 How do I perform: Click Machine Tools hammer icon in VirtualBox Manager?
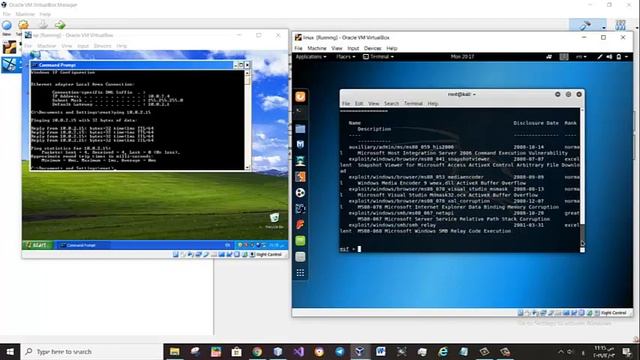pos(584,26)
